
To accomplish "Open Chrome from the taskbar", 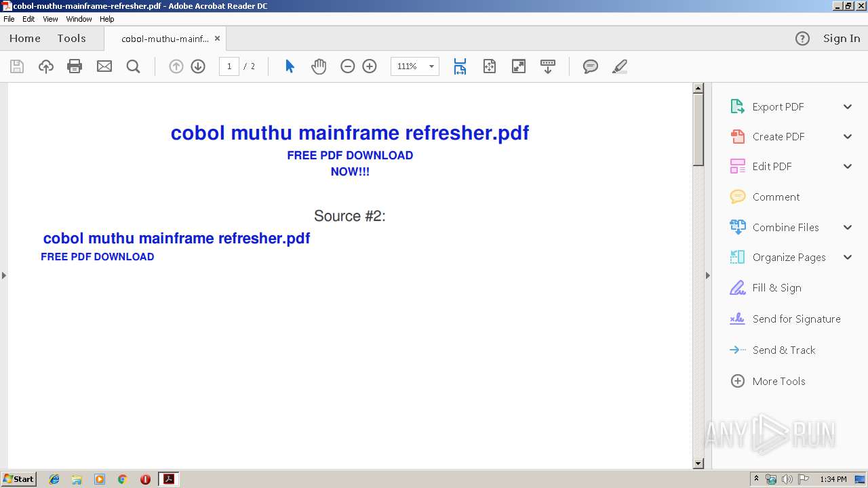I will click(123, 479).
